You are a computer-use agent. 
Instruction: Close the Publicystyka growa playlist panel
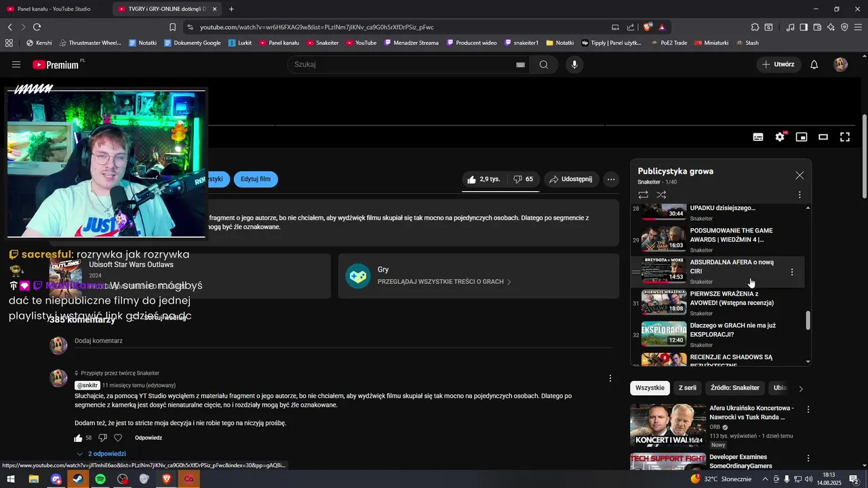(x=800, y=176)
